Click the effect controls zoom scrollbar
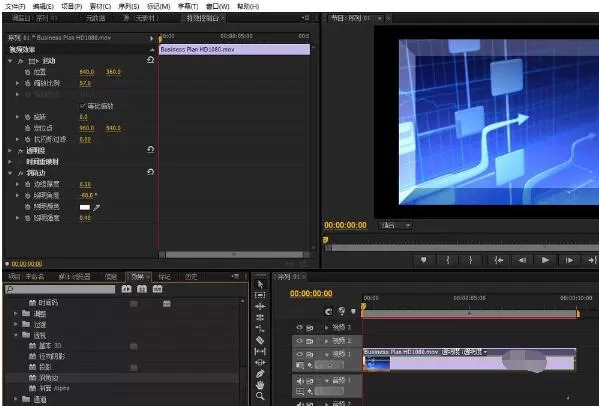 pyautogui.click(x=234, y=254)
